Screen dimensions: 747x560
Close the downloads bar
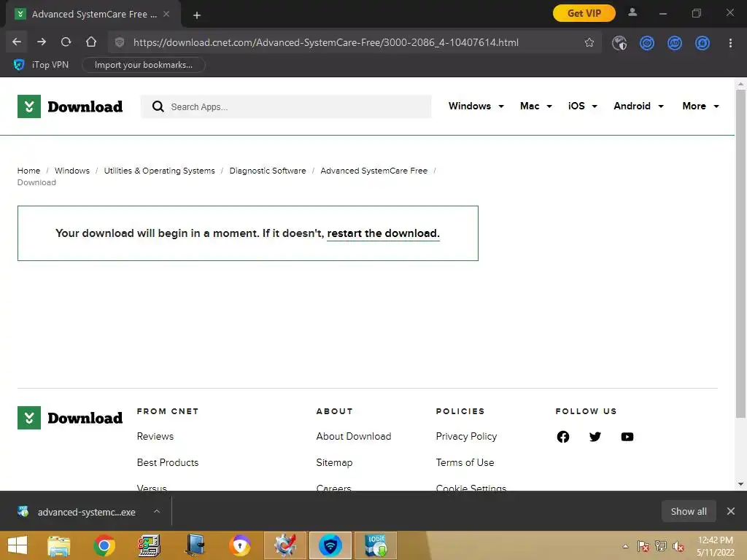(731, 511)
